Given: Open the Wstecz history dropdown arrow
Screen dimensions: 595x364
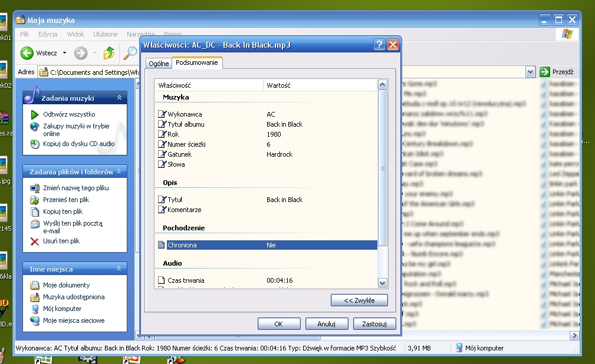Looking at the screenshot, I should tap(64, 53).
